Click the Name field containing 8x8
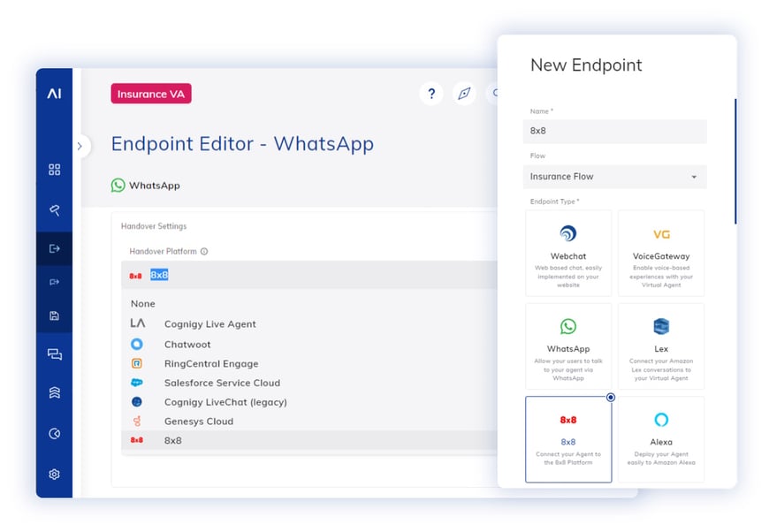769x532 pixels. tap(615, 131)
